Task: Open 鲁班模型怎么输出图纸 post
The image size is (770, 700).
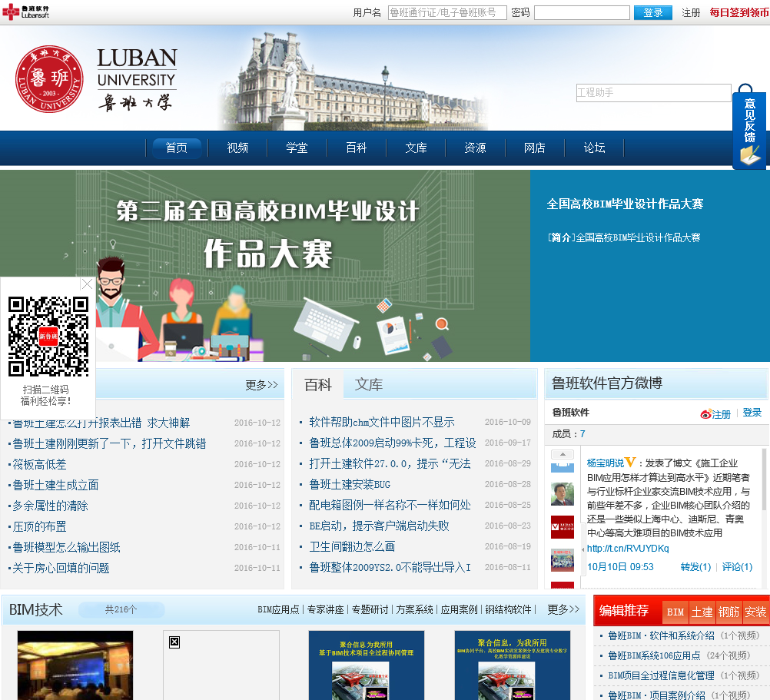Action: tap(66, 547)
